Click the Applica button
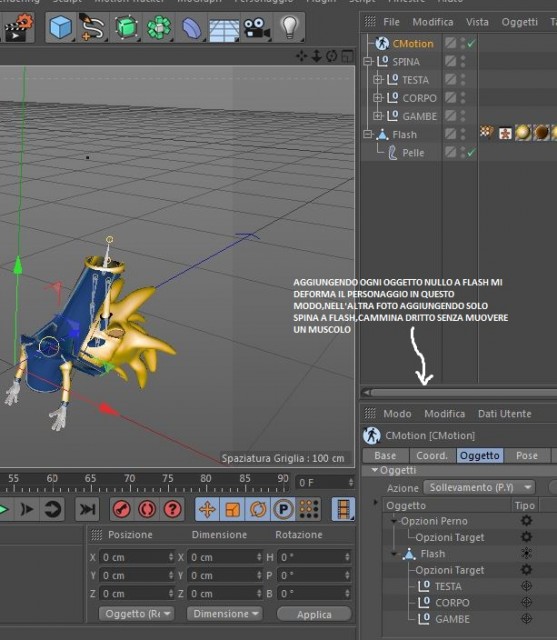Screen dimensions: 557x640 coord(314,614)
